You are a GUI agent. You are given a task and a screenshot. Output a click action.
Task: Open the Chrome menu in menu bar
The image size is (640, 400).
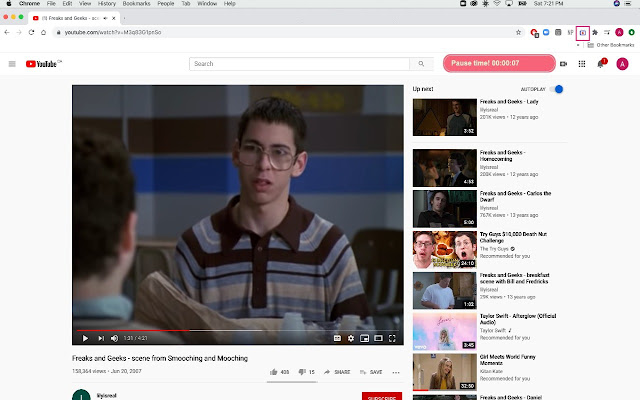29,3
